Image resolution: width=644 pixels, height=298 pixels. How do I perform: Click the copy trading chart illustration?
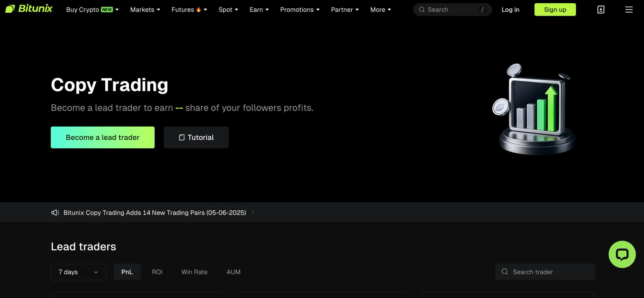tap(534, 109)
